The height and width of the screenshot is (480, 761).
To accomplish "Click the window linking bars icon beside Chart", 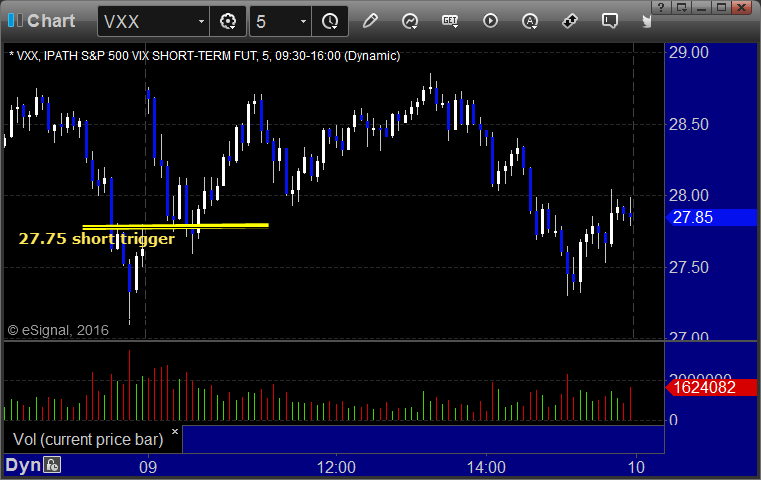I will click(x=15, y=21).
